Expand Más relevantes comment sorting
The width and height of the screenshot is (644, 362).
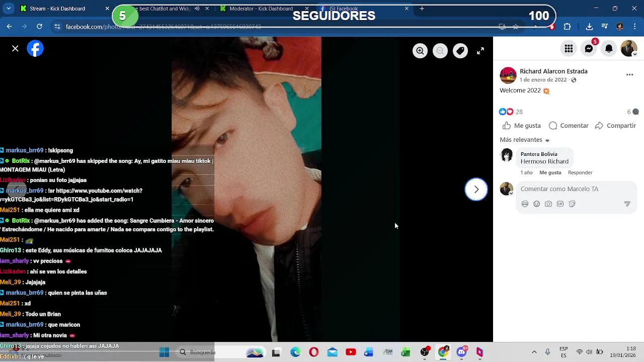coord(525,140)
